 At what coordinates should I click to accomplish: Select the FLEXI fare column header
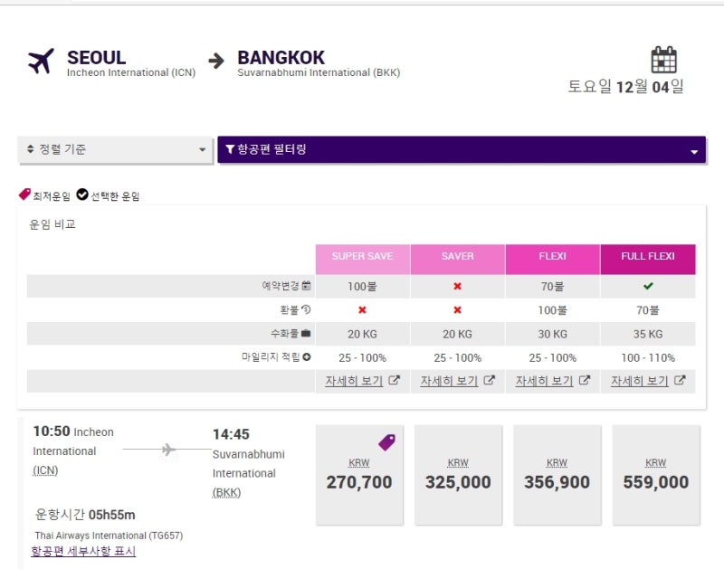(553, 260)
